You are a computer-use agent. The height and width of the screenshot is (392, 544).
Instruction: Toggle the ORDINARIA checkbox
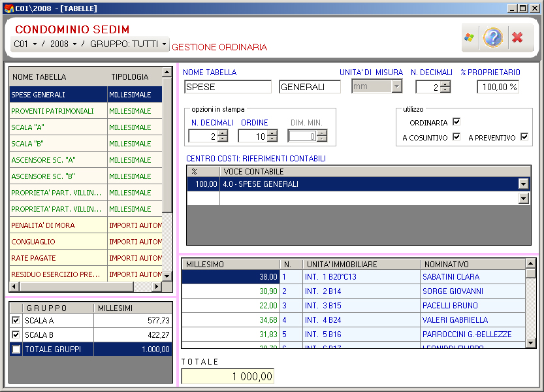click(456, 122)
